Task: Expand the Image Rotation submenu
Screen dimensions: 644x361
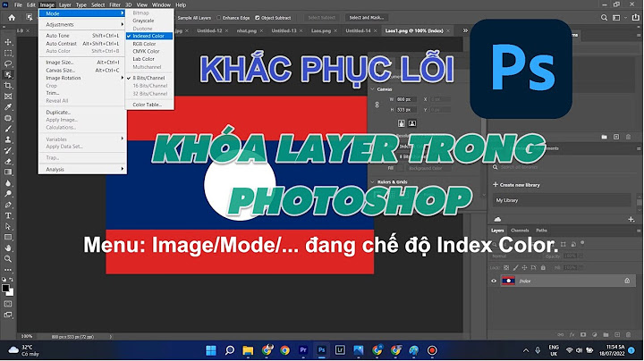Action: (x=82, y=78)
